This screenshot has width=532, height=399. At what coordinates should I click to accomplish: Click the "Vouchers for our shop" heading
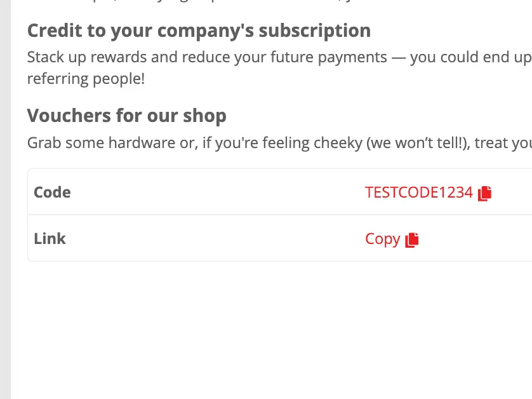(126, 116)
